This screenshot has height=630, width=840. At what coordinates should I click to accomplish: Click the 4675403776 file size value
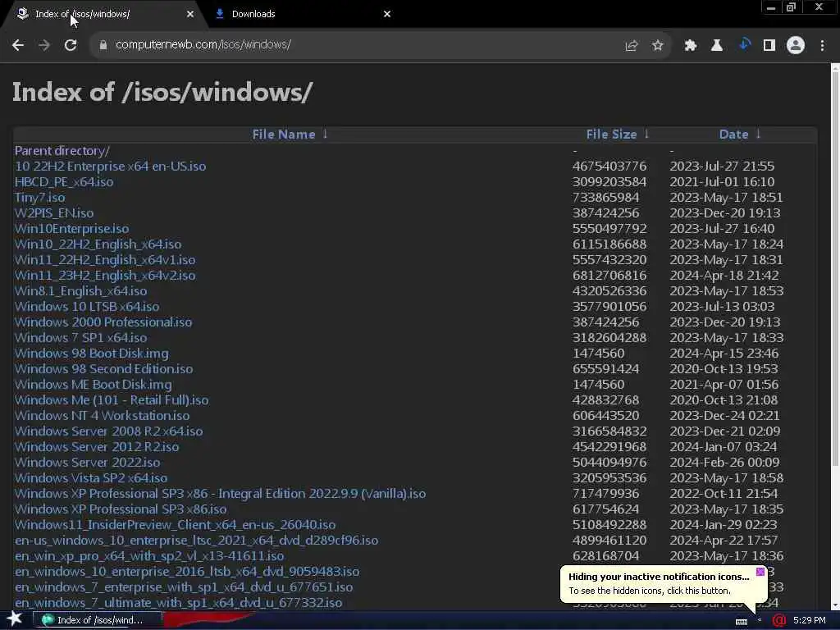(609, 166)
